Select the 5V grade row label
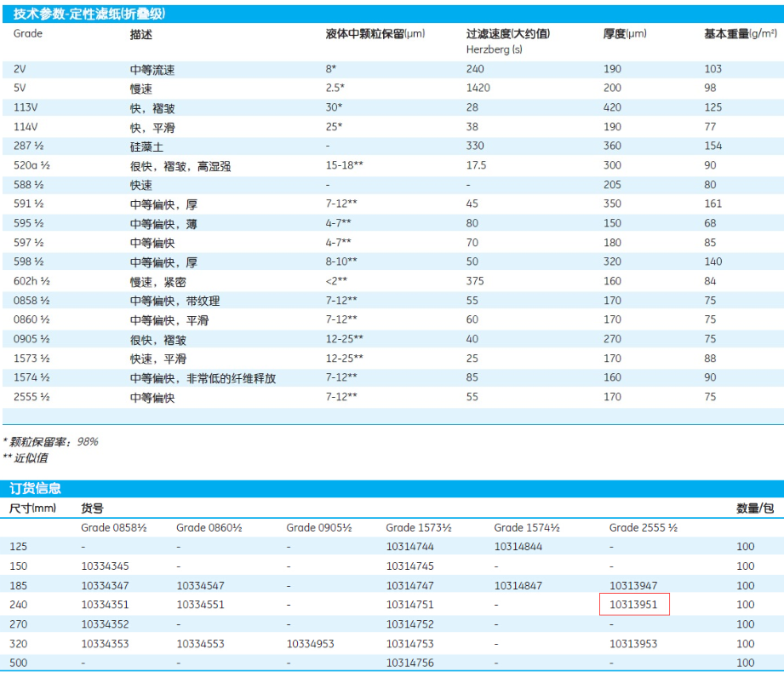This screenshot has width=784, height=678. point(20,88)
